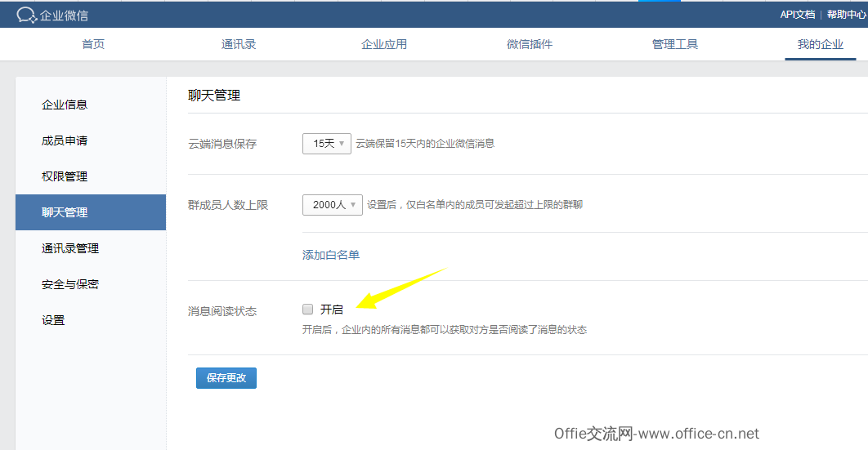Screen dimensions: 868x450
Task: Select 聊天管理 in the sidebar
Action: coord(91,212)
